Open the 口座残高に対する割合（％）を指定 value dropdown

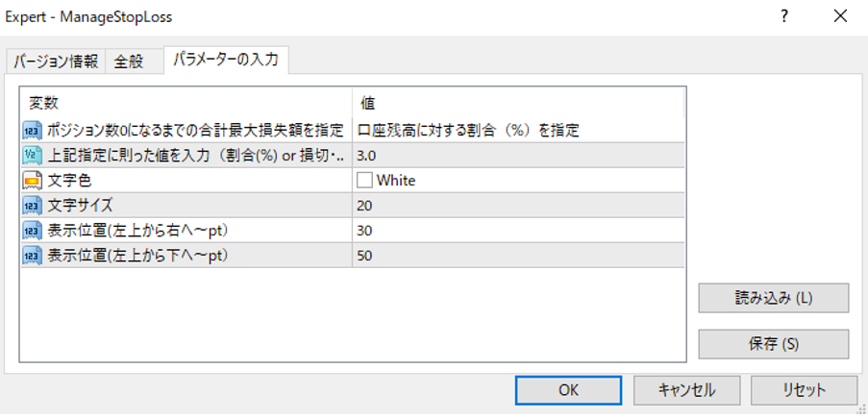coord(517,130)
